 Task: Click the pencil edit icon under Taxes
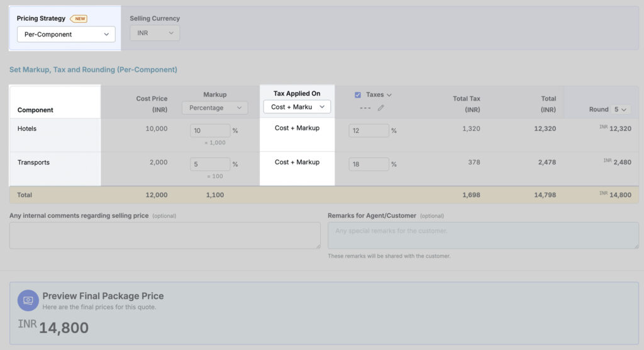pos(380,108)
